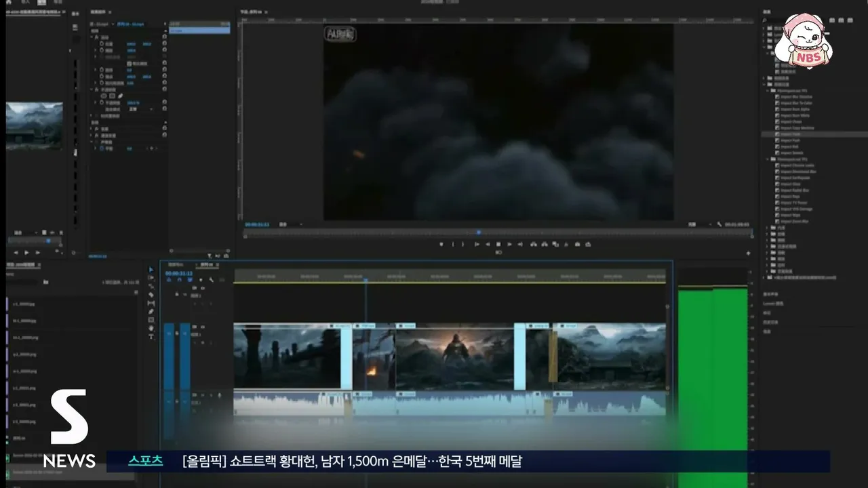
Task: Select the warrior silhouette clip on track V1
Action: pyautogui.click(x=454, y=357)
